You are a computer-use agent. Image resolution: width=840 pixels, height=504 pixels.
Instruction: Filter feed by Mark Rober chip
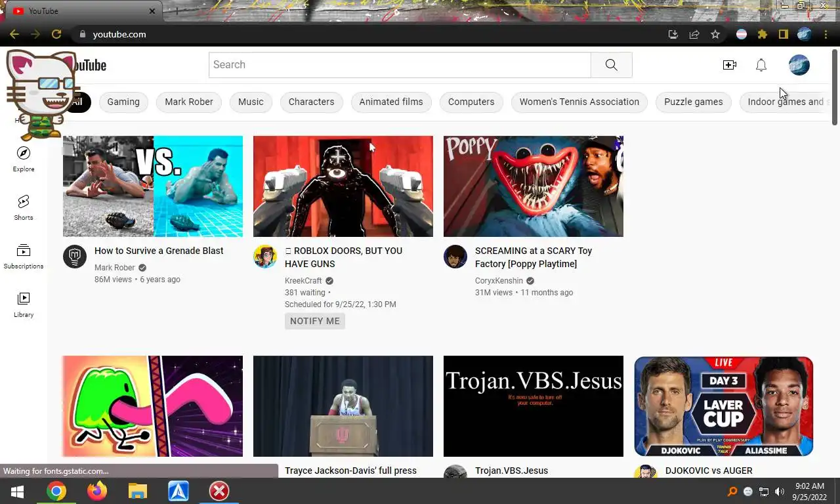click(x=189, y=102)
